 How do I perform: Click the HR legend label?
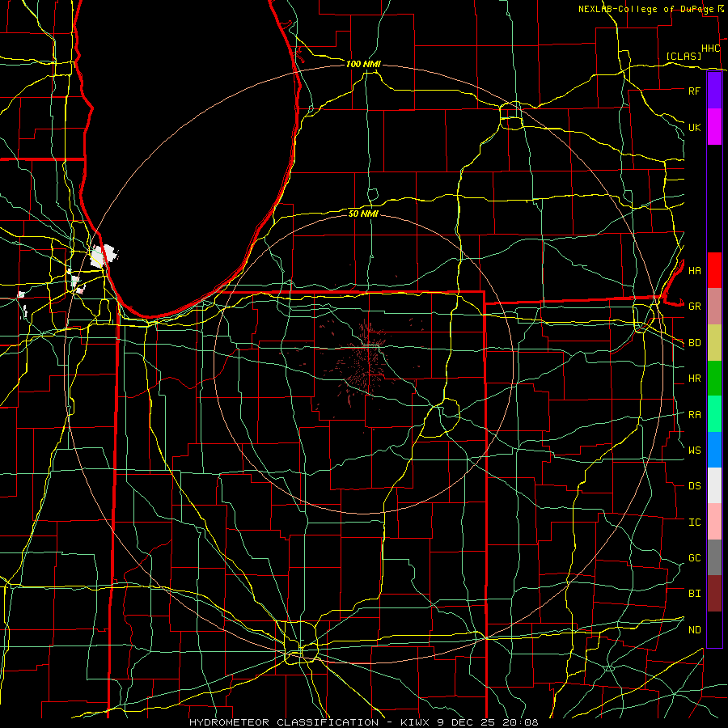[694, 379]
